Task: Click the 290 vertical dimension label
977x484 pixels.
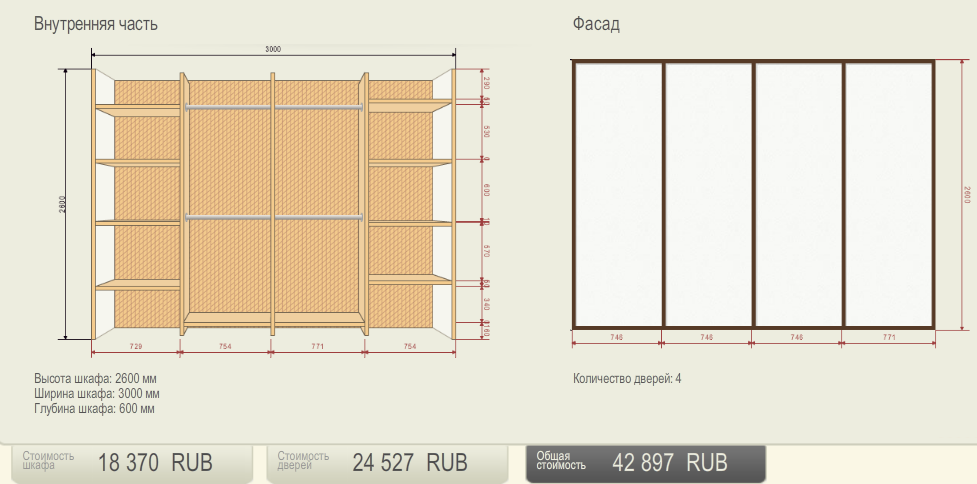Action: click(487, 83)
